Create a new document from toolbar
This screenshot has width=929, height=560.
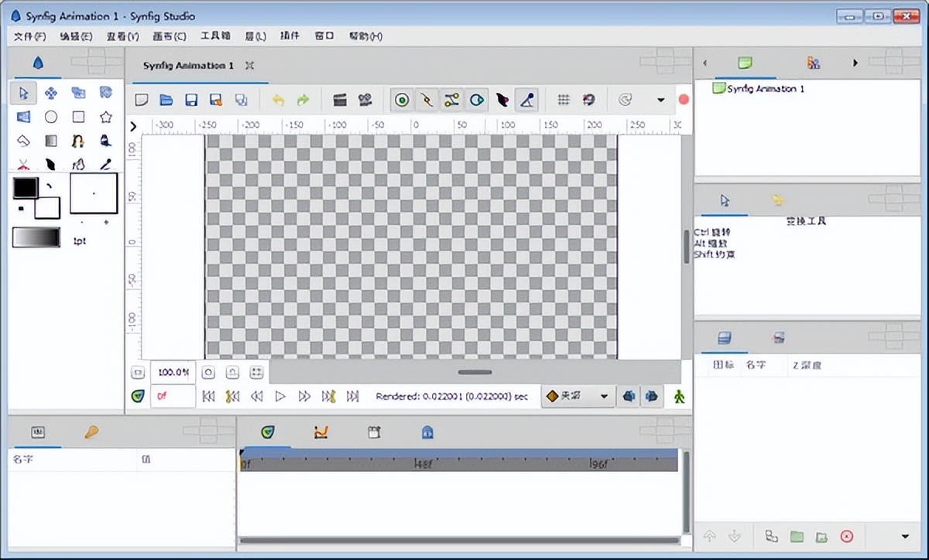(x=142, y=100)
